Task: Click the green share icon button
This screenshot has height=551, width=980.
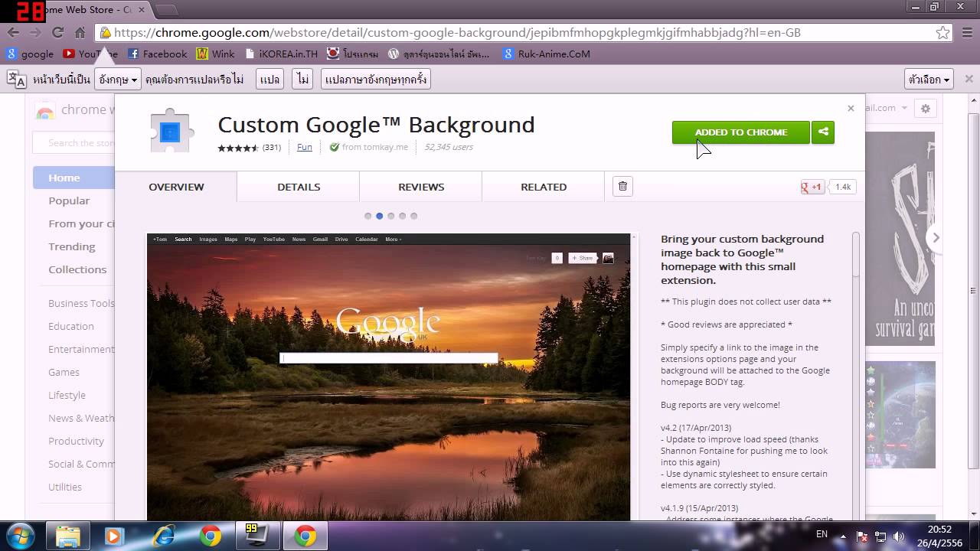Action: (x=823, y=132)
